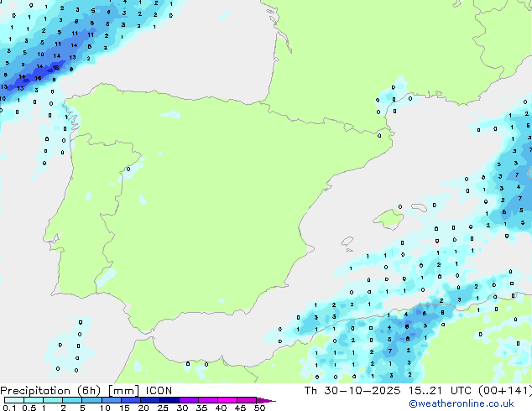Viewport: 532px width, 411px height.
Task: Click the "25" legend scale label
Action: [163, 408]
